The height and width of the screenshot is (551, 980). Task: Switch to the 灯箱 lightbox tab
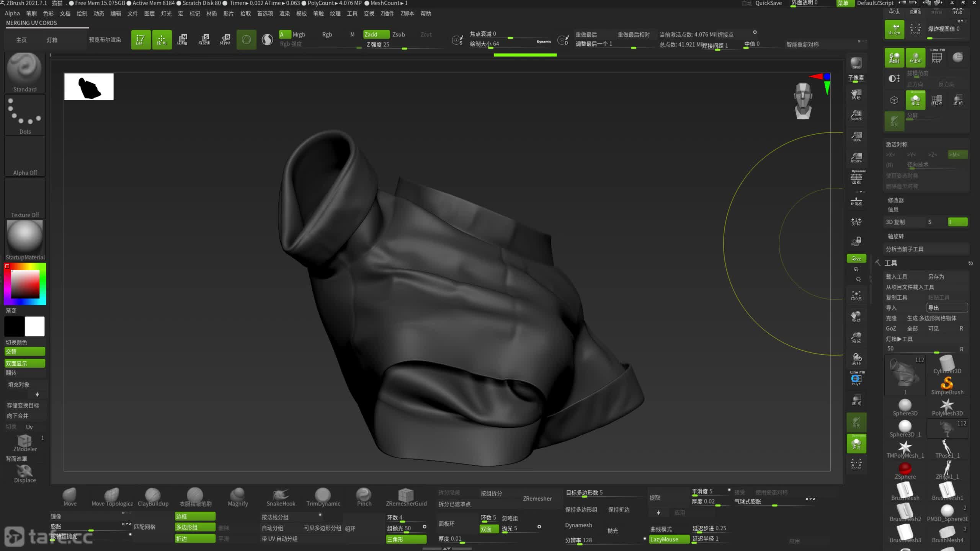[52, 40]
